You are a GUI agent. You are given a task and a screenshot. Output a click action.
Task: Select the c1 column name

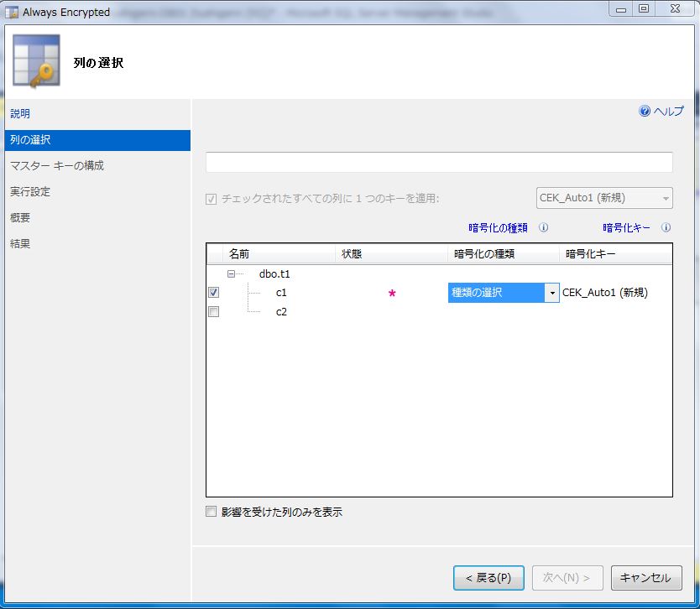pyautogui.click(x=281, y=293)
